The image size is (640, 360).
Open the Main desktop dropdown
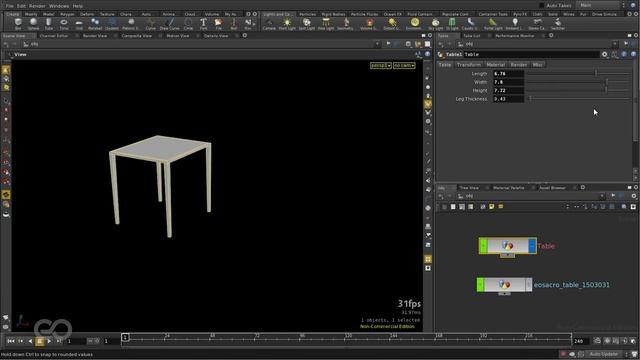click(599, 5)
